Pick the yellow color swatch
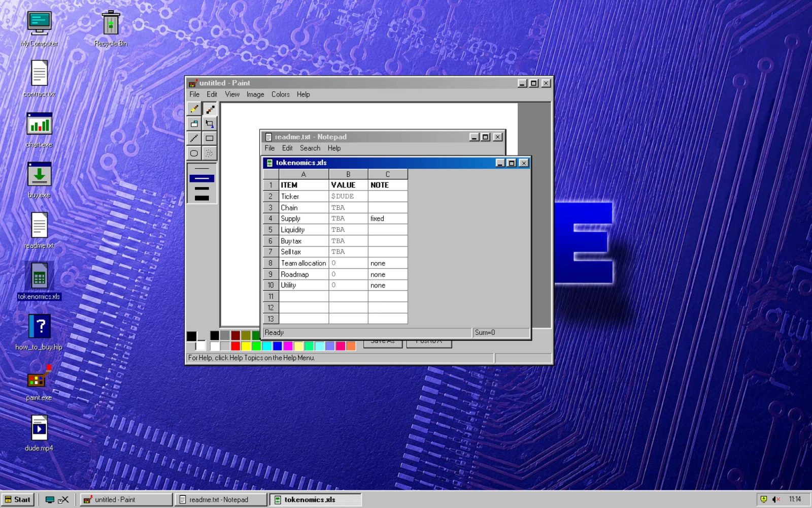The image size is (812, 508). 246,346
